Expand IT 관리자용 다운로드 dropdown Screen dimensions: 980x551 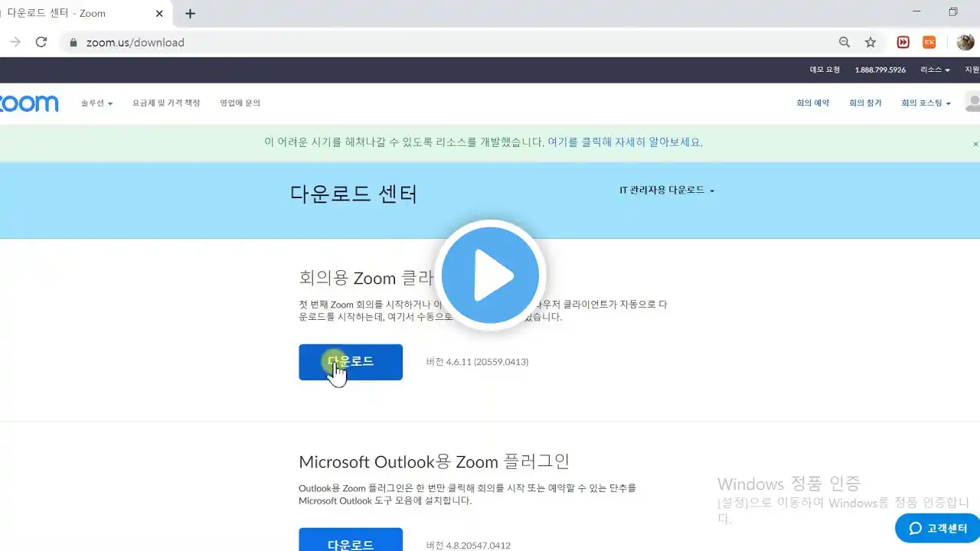click(x=667, y=190)
